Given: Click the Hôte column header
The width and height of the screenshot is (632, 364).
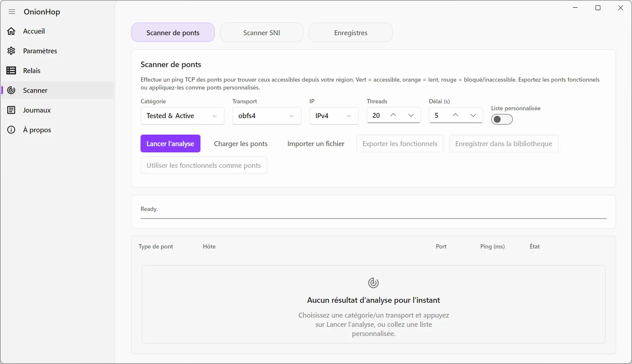Looking at the screenshot, I should coord(209,247).
